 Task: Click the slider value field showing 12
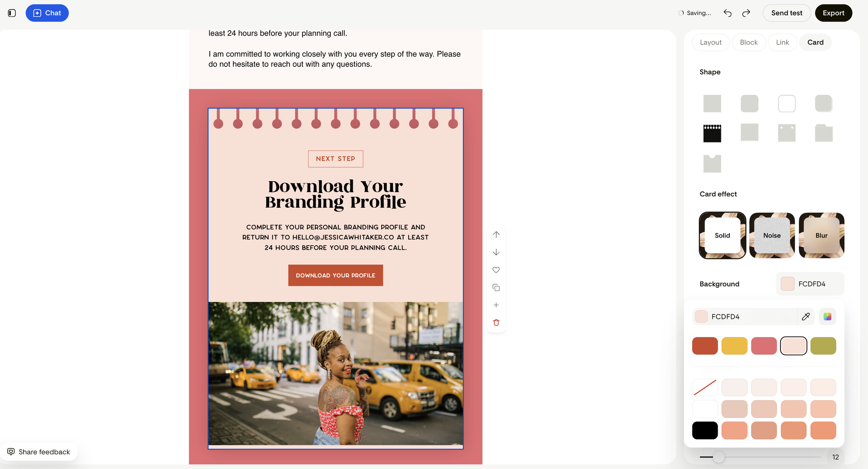[835, 457]
